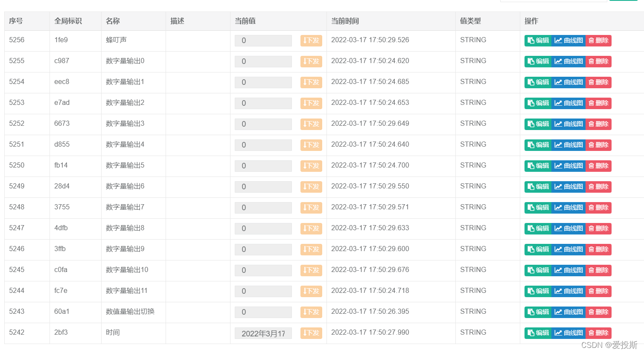This screenshot has height=353, width=644.
Task: Open 曲线图 for 数字量输出8
Action: 568,229
